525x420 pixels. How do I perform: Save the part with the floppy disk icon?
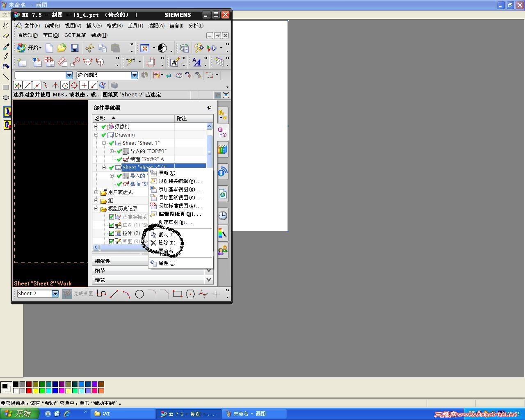75,48
